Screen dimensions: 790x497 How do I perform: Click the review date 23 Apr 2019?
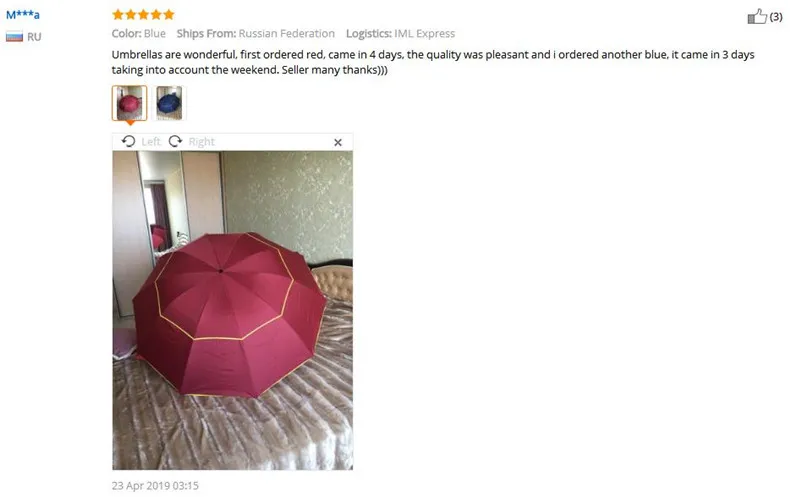point(155,485)
